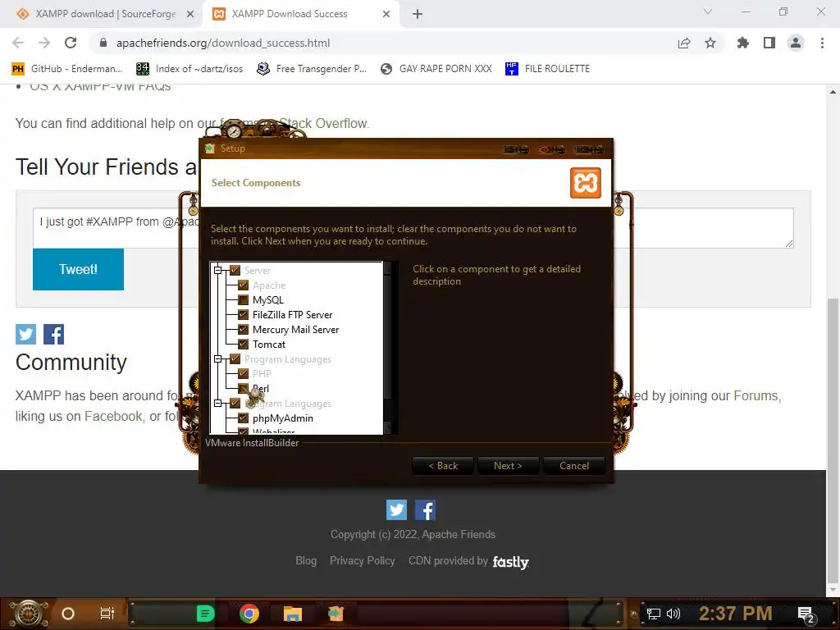This screenshot has width=840, height=630.
Task: Open the Facebook text link in Community
Action: coord(113,416)
